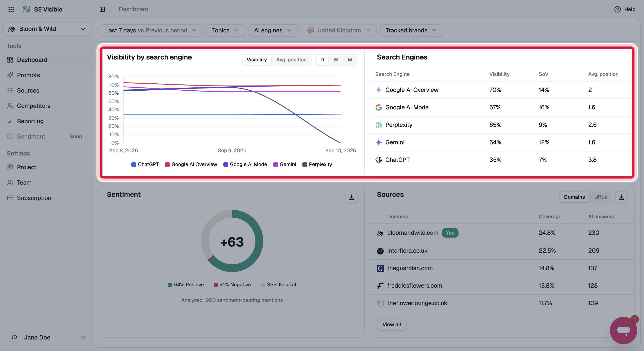Click the Dashboard sidebar icon
Viewport: 644px width, 351px height.
point(10,59)
